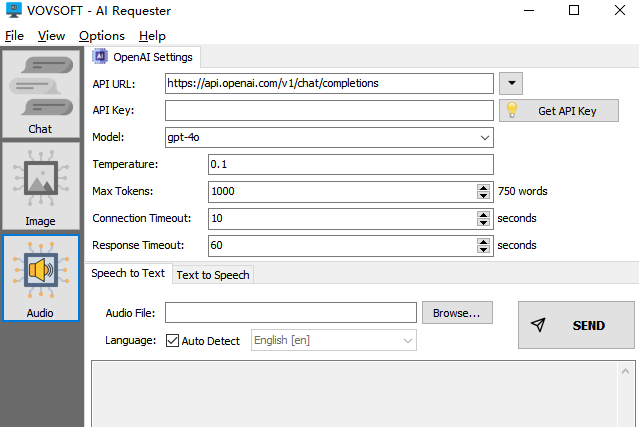Increase Max Tokens with stepper arrow
Image resolution: width=639 pixels, height=427 pixels.
[485, 186]
